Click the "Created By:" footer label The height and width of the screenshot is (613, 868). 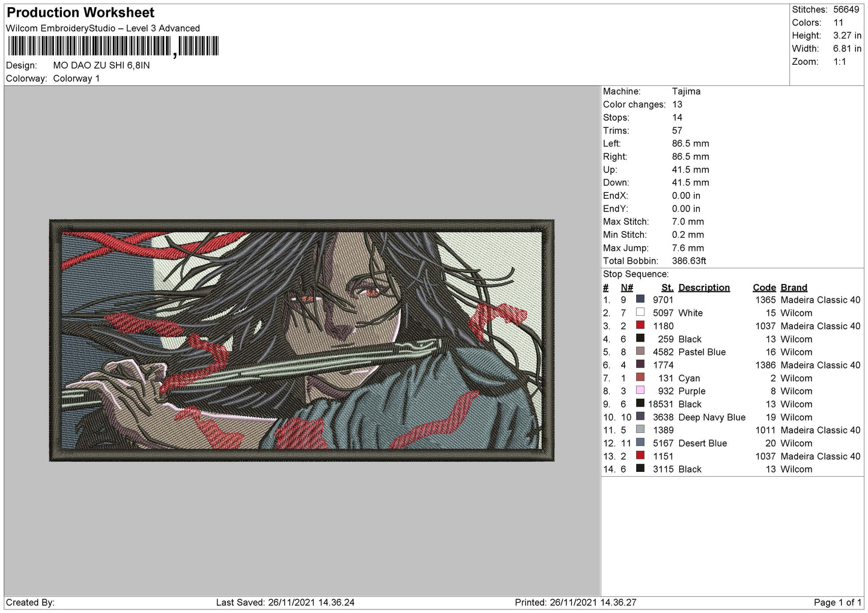click(30, 602)
